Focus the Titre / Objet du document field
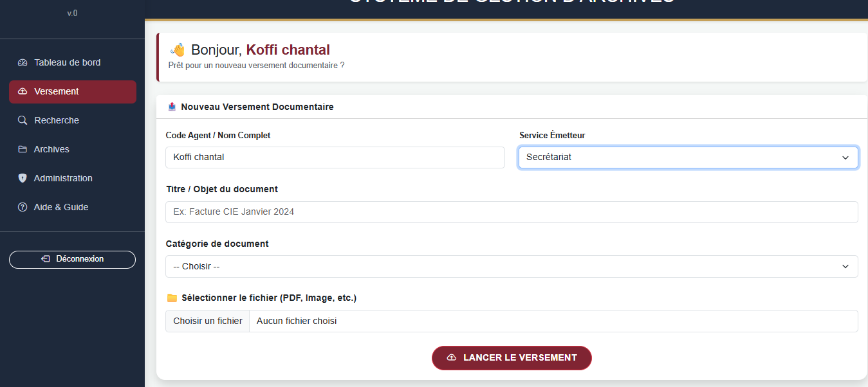Image resolution: width=868 pixels, height=387 pixels. pos(512,212)
